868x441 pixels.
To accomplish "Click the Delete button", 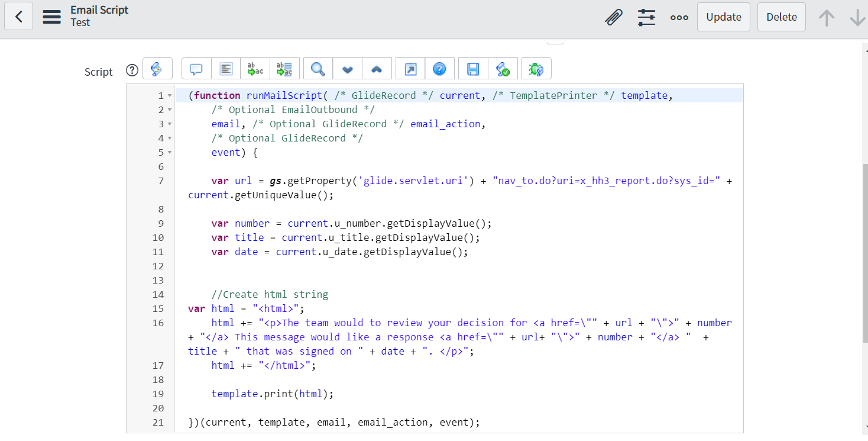I will [781, 17].
